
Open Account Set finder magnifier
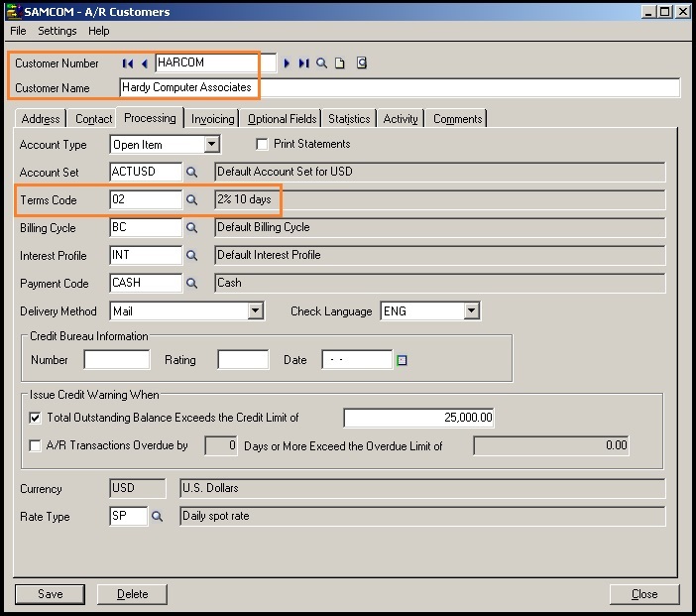[192, 172]
